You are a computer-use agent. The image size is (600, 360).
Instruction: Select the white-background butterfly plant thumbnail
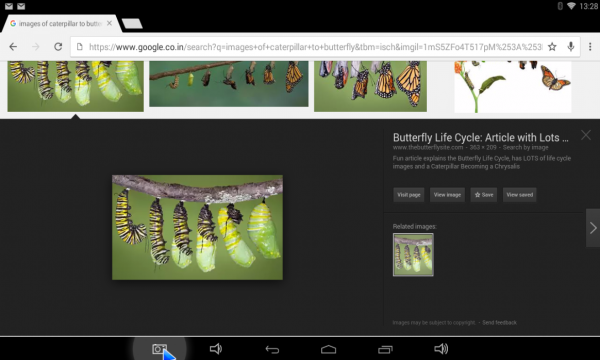(513, 87)
